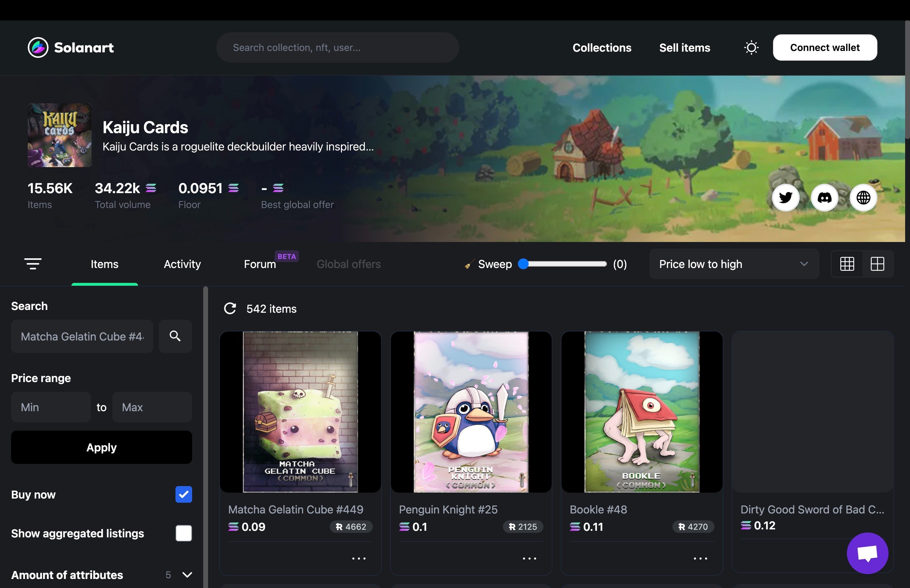This screenshot has height=588, width=910.
Task: Select the Items tab
Action: click(105, 264)
